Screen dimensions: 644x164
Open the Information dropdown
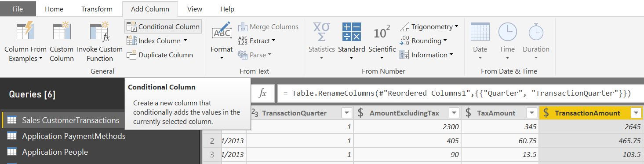point(426,55)
